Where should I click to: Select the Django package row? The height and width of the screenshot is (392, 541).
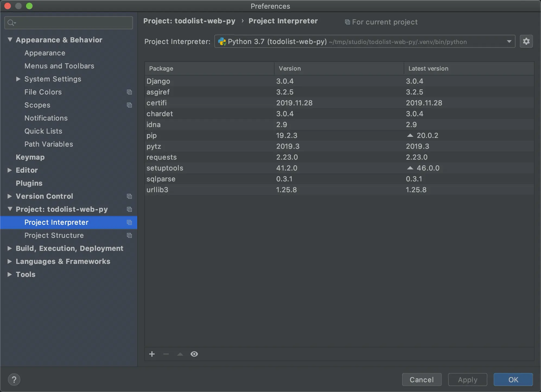(x=158, y=81)
